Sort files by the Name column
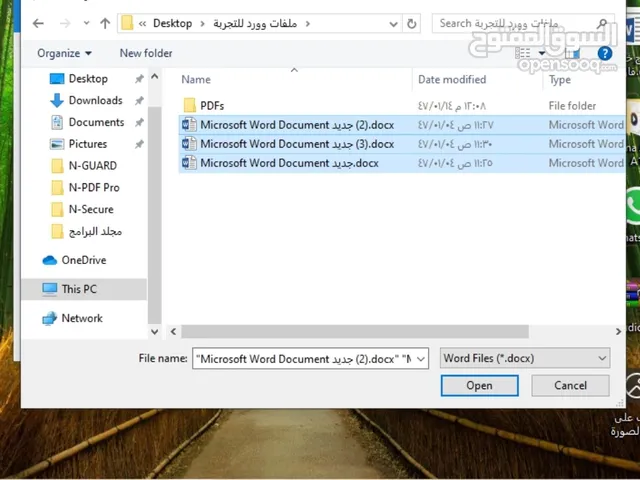The width and height of the screenshot is (640, 480). tap(196, 79)
